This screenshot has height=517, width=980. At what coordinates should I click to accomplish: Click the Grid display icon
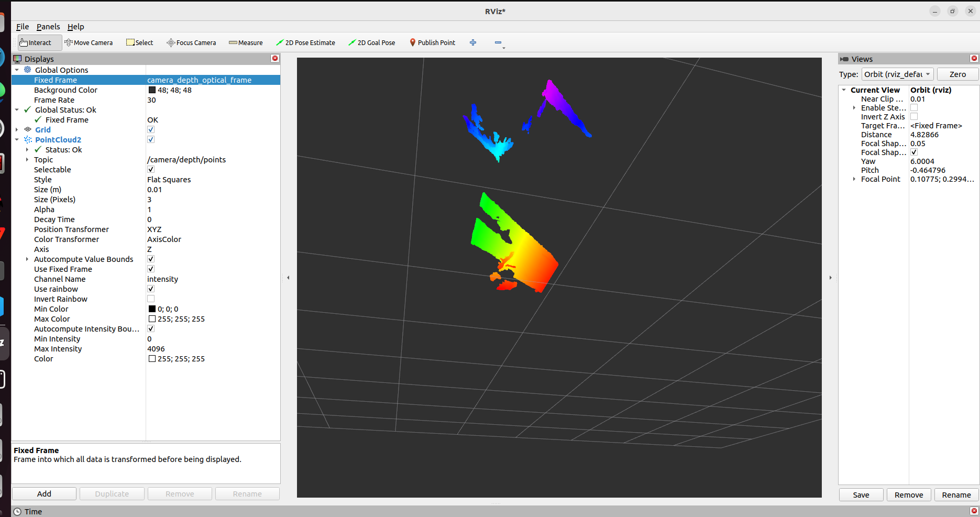tap(28, 129)
